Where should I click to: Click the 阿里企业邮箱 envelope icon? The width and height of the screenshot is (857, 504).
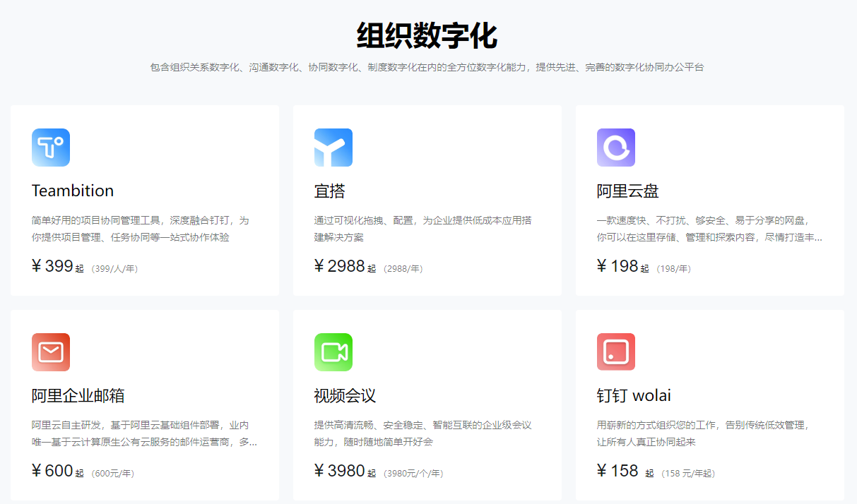coord(50,352)
